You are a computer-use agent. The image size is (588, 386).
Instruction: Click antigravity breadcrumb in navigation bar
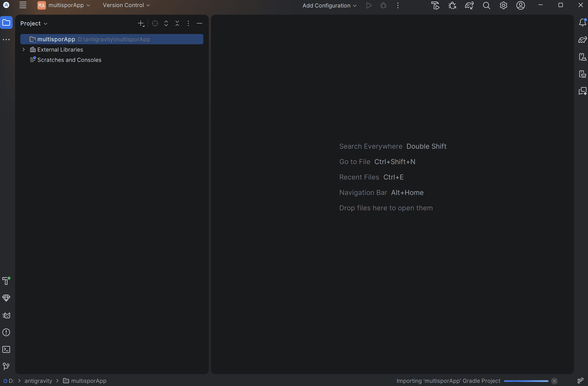(38, 381)
